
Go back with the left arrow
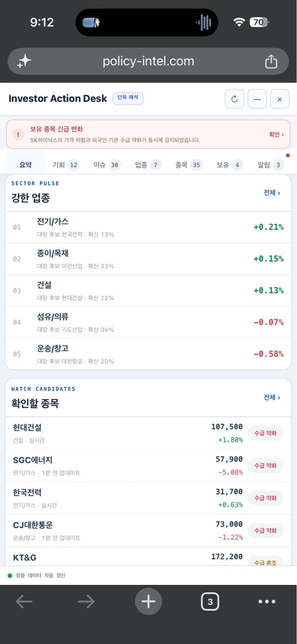(x=24, y=602)
